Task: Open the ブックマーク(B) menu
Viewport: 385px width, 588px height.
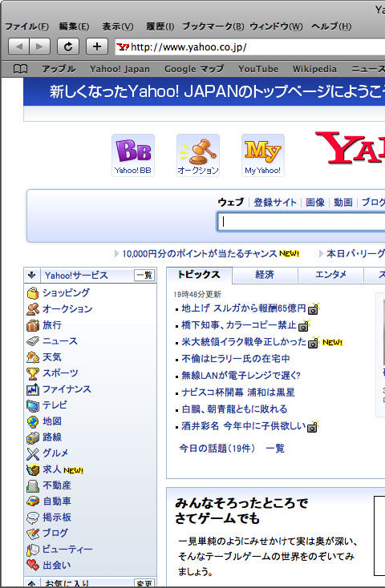Action: (213, 26)
